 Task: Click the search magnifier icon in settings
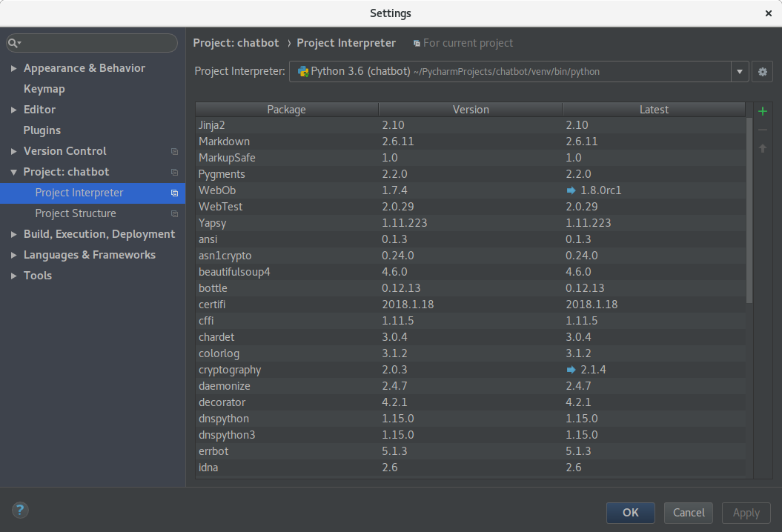coord(14,44)
